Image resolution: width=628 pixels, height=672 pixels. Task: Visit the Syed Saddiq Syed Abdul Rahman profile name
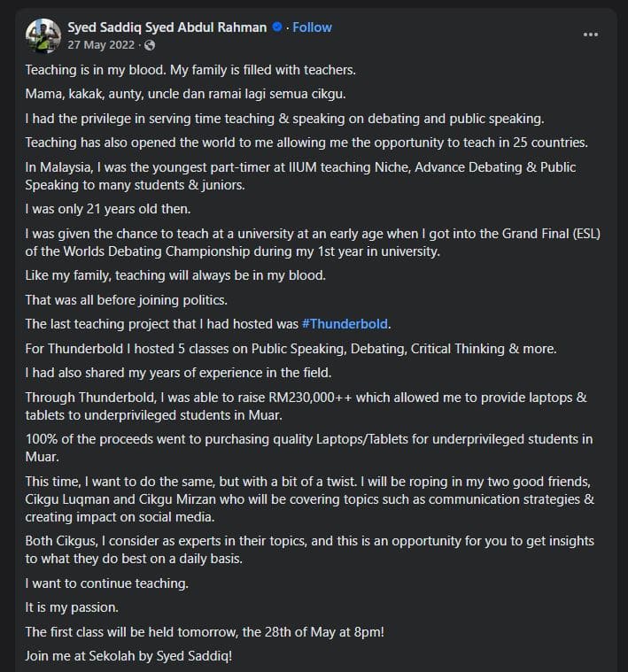[x=167, y=27]
